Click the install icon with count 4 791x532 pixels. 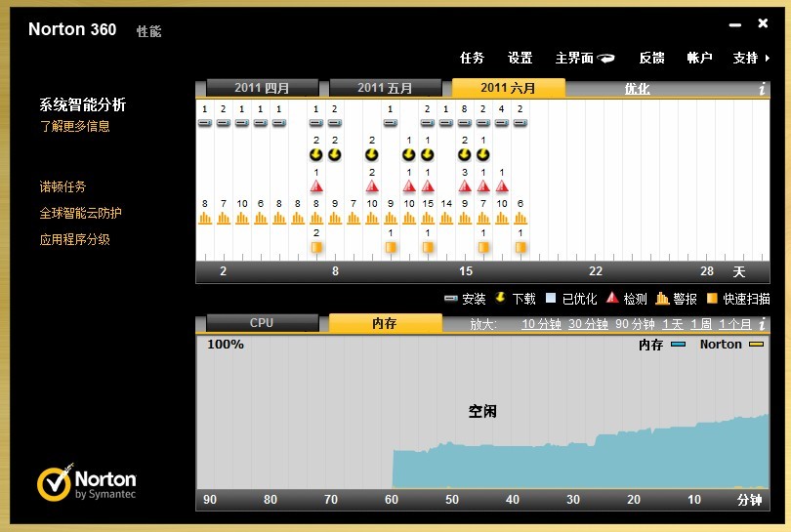[501, 123]
